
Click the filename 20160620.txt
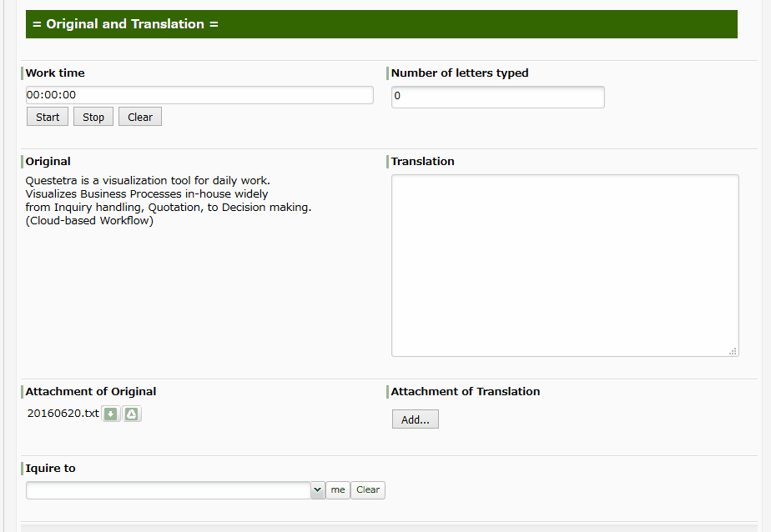(x=63, y=413)
